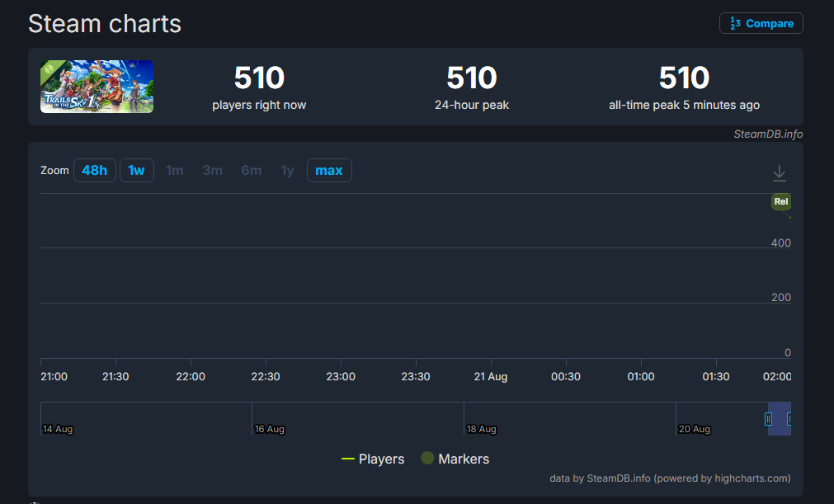
Task: Click the players right now label
Action: click(x=259, y=105)
